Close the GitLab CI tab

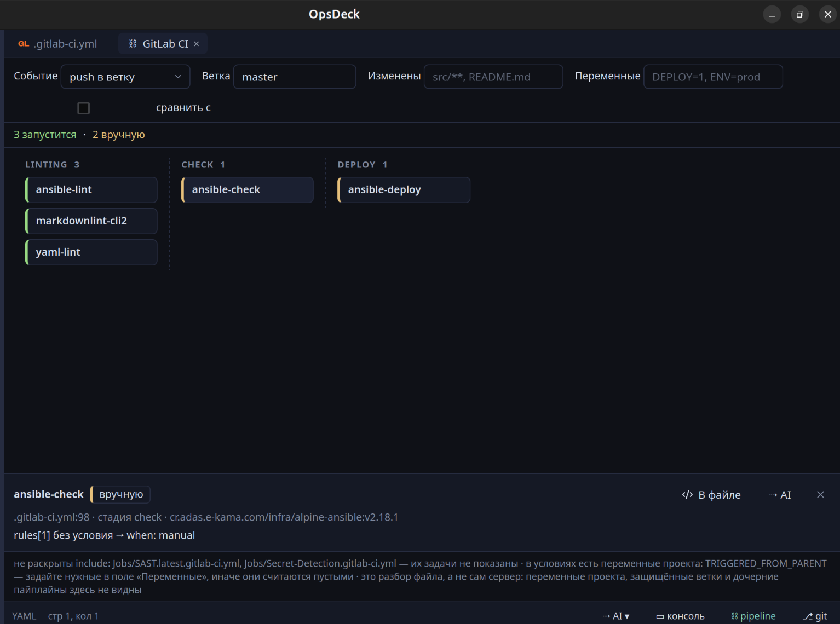pos(197,44)
